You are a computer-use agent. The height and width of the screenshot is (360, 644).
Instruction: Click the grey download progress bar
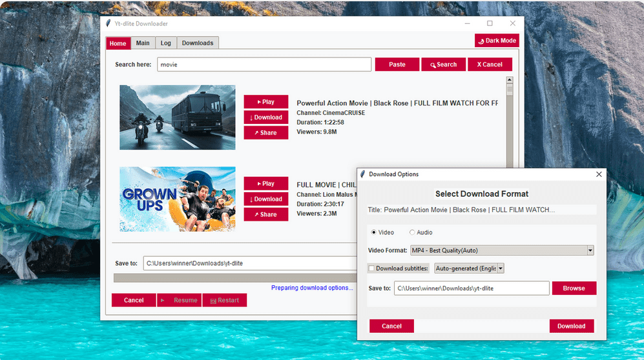pyautogui.click(x=233, y=278)
